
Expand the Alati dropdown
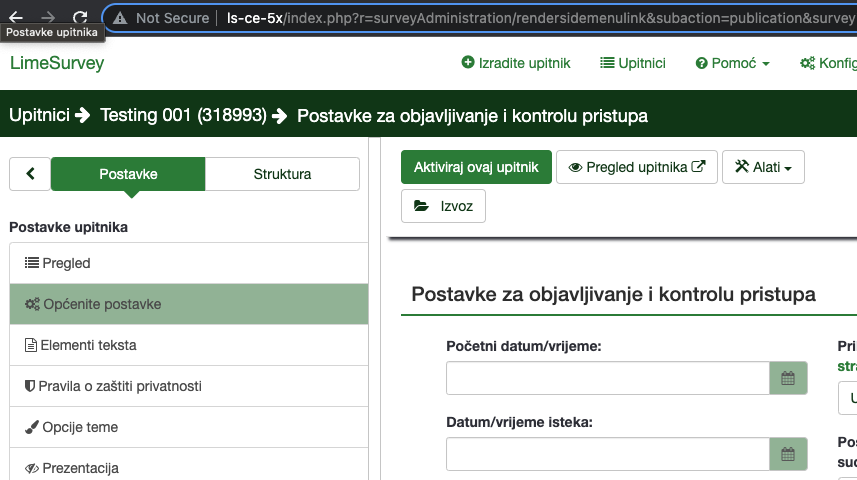[762, 168]
